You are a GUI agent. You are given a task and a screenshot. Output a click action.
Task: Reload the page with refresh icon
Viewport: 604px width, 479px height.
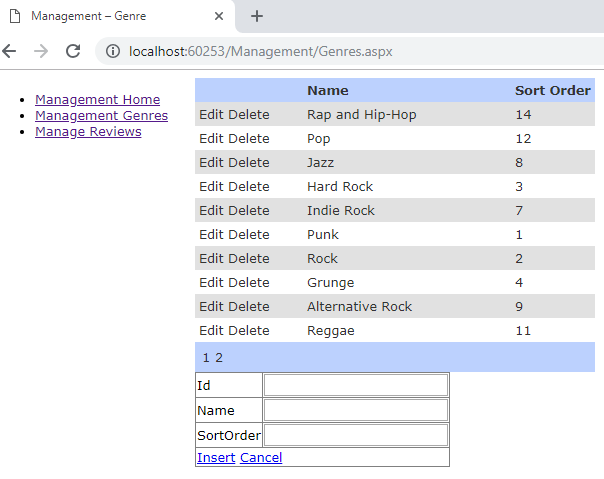point(73,51)
